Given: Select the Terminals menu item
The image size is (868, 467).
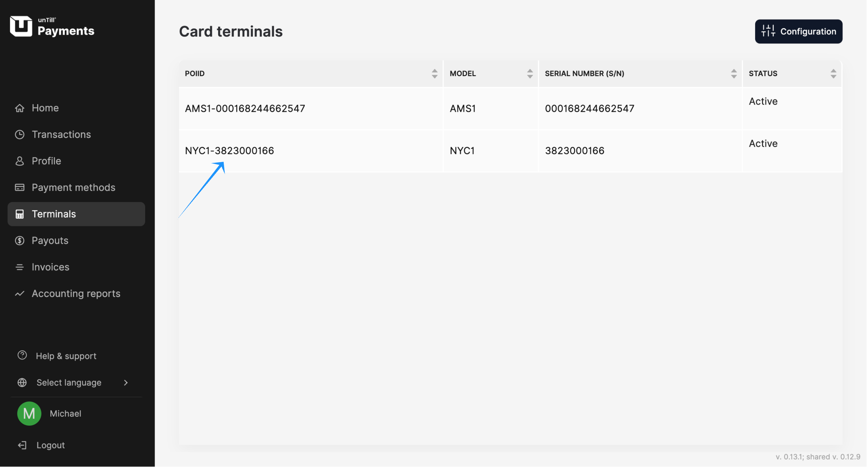Looking at the screenshot, I should [54, 214].
